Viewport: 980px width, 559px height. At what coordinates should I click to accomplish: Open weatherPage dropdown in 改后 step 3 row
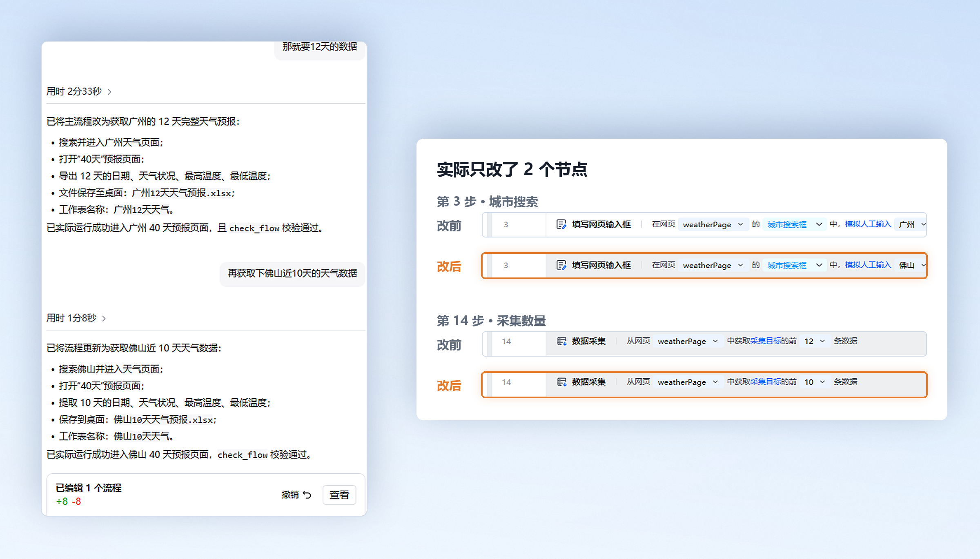713,265
